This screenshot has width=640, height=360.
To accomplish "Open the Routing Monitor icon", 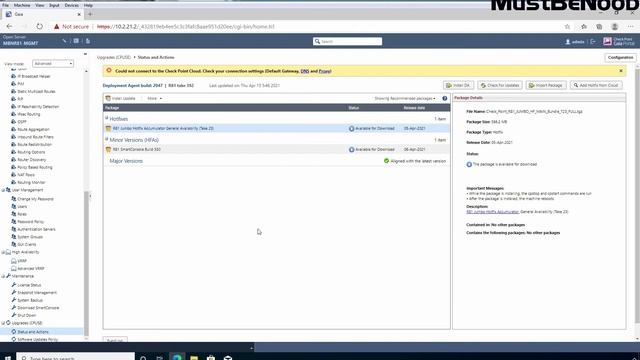I will point(13,182).
